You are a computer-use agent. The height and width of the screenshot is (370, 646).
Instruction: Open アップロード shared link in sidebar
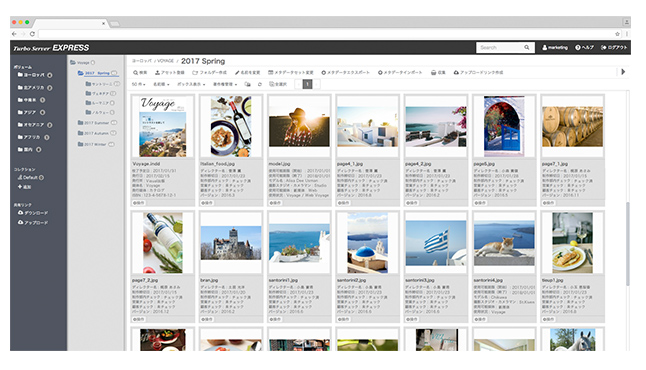(x=33, y=222)
